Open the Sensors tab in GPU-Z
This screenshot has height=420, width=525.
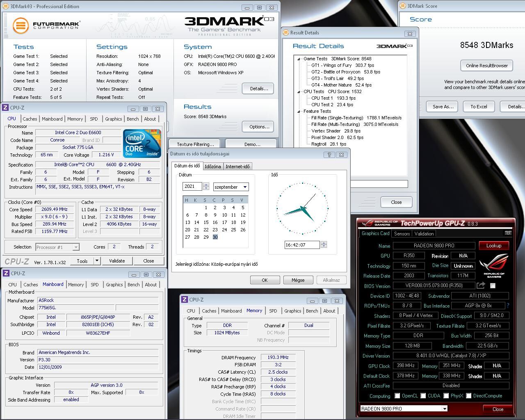402,233
